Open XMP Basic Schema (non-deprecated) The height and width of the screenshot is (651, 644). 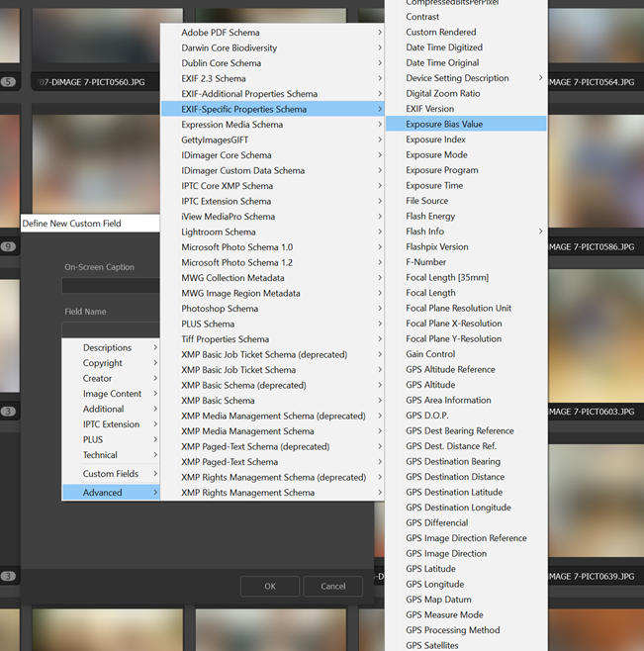272,401
